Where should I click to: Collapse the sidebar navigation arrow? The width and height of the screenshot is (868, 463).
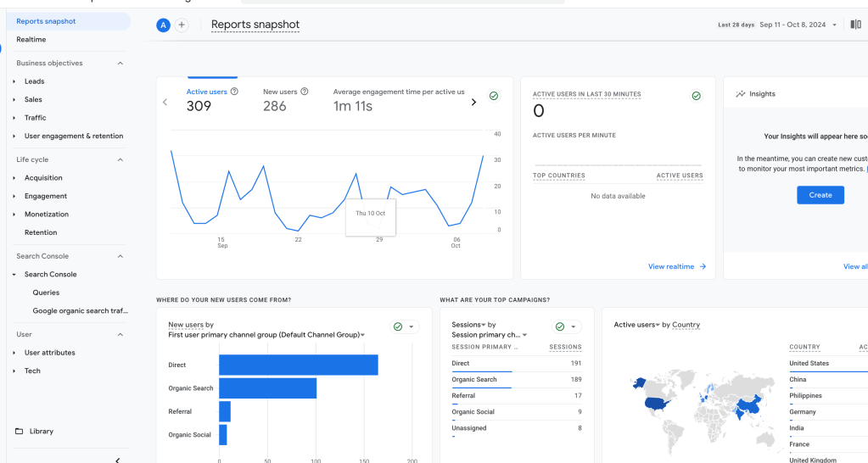coord(117,460)
